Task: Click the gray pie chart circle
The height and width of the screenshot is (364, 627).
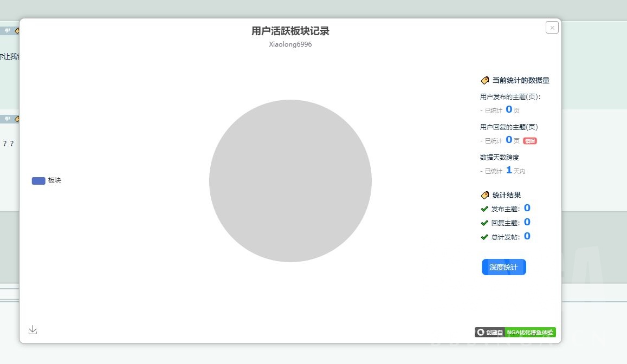Action: pos(290,181)
